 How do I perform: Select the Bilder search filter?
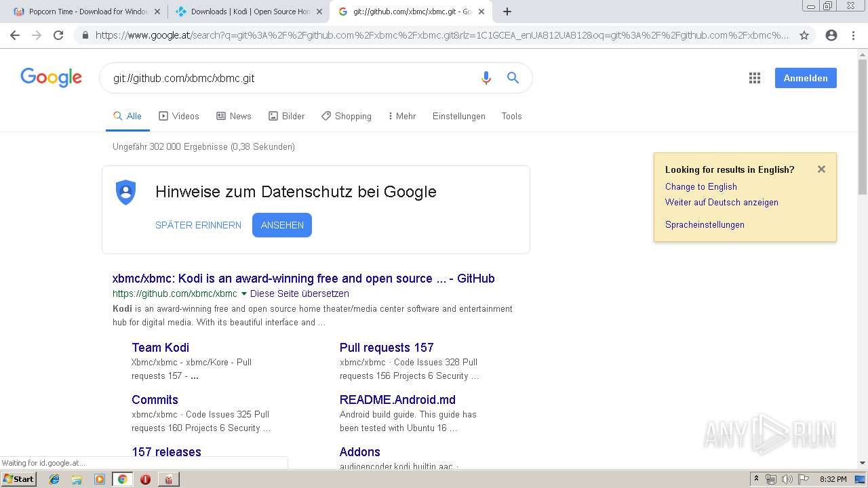[x=286, y=116]
